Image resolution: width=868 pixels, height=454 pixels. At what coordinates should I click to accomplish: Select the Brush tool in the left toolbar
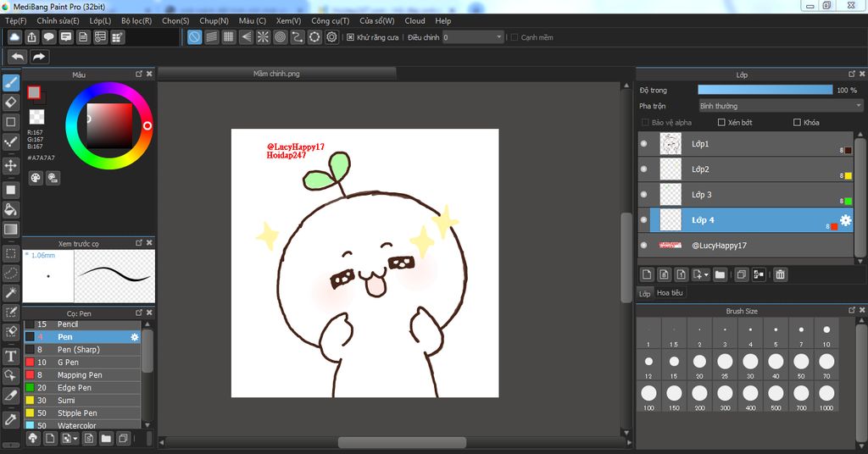pyautogui.click(x=10, y=83)
